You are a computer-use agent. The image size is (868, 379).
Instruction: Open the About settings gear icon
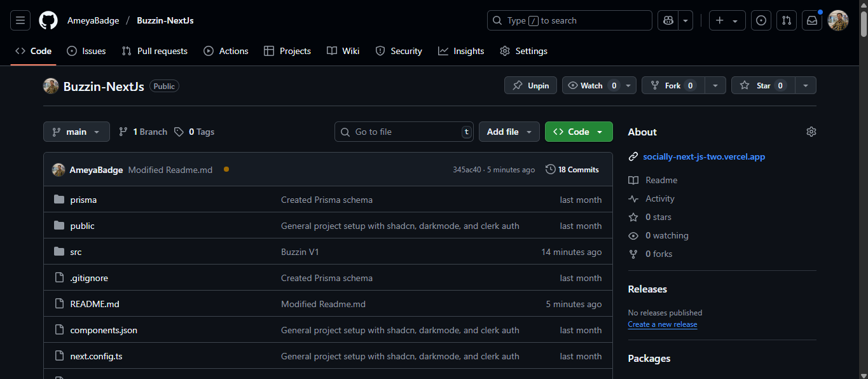point(811,132)
